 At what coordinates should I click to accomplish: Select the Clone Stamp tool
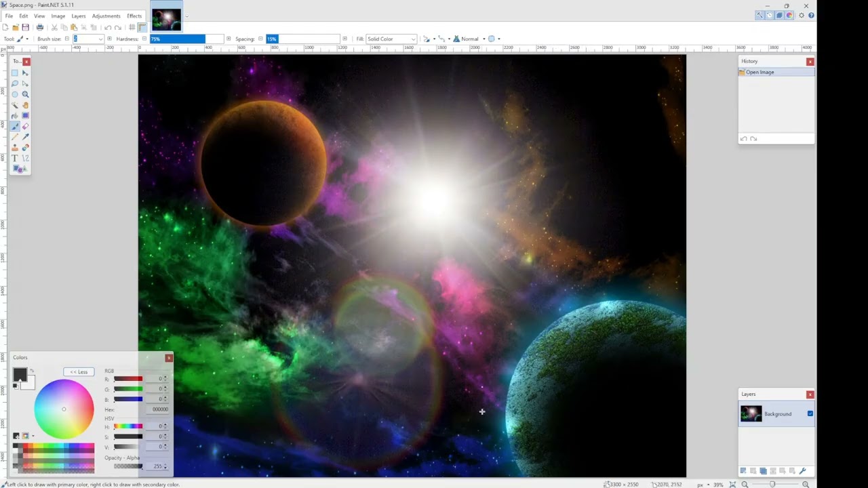pos(15,147)
